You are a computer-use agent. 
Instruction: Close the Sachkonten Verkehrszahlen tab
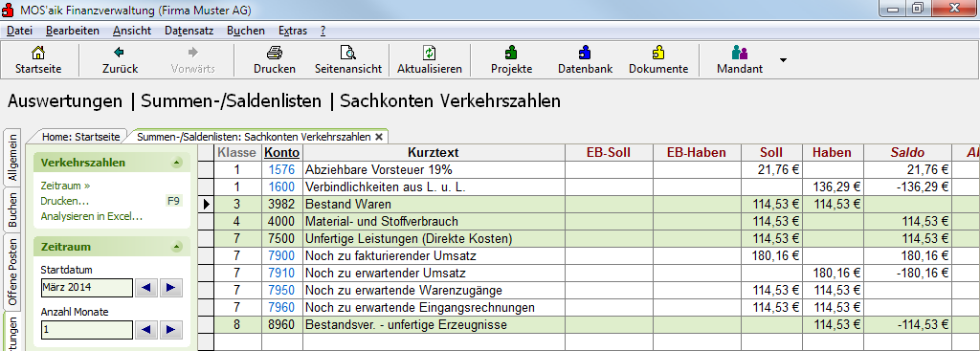[x=379, y=137]
